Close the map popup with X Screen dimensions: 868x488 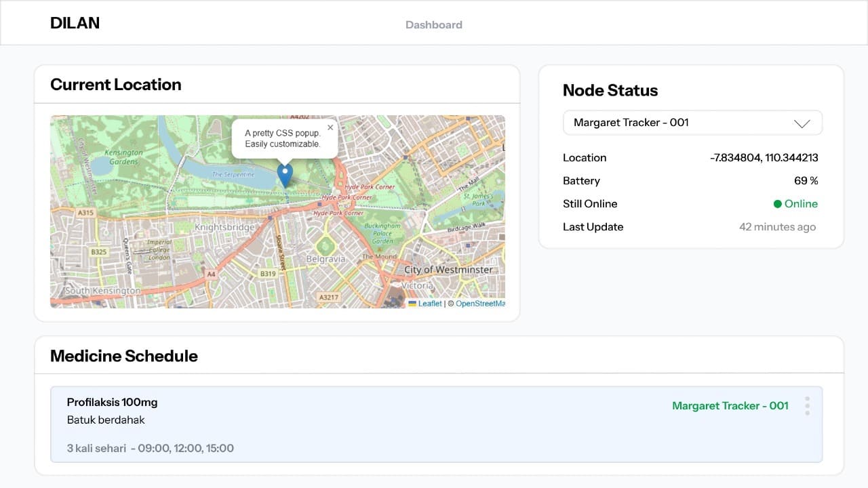pyautogui.click(x=330, y=127)
